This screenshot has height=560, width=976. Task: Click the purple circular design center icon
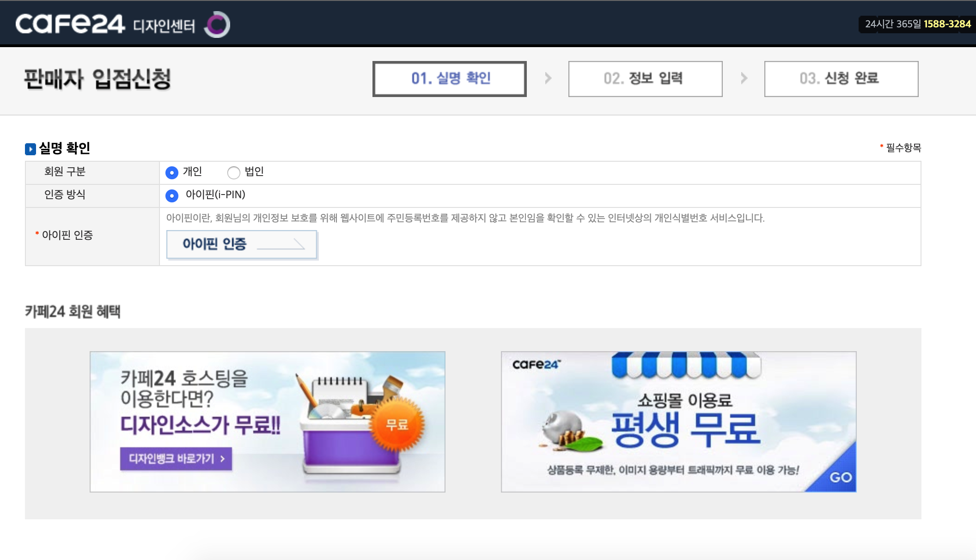tap(217, 24)
